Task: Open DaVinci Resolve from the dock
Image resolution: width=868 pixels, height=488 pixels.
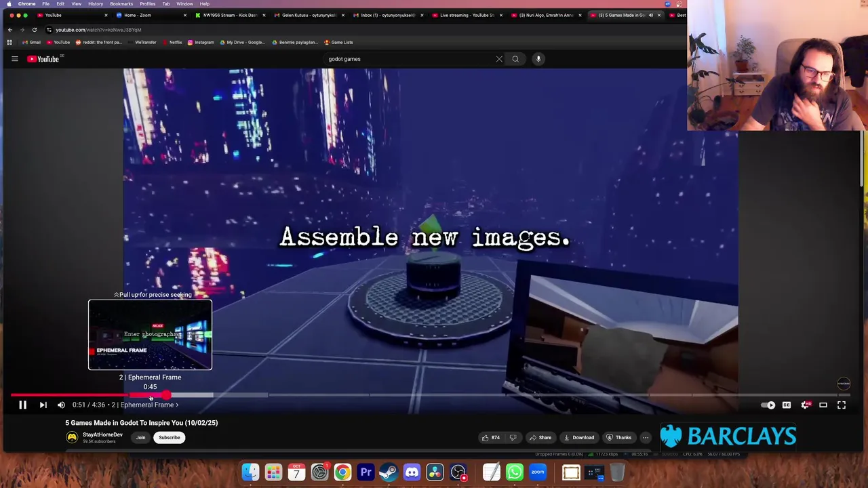Action: click(x=435, y=472)
